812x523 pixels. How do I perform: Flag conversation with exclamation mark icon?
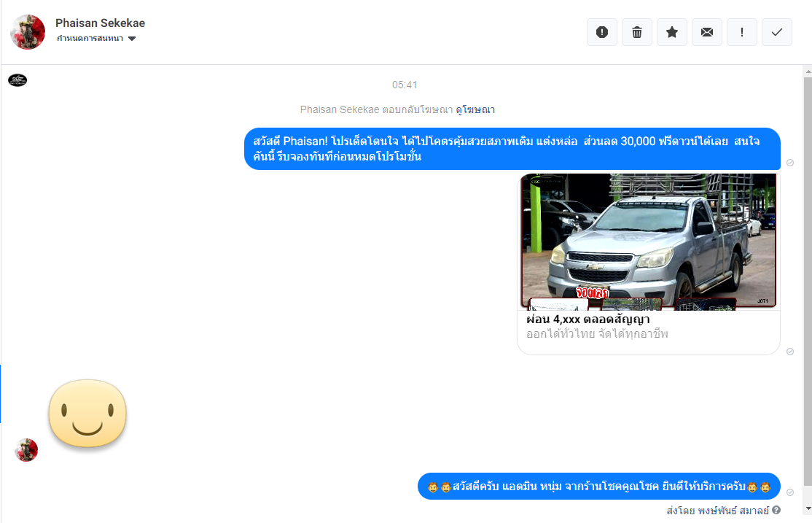click(741, 32)
